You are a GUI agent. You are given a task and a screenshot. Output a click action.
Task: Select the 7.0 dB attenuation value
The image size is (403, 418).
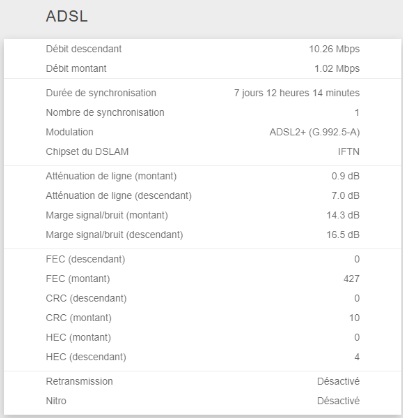(x=346, y=196)
